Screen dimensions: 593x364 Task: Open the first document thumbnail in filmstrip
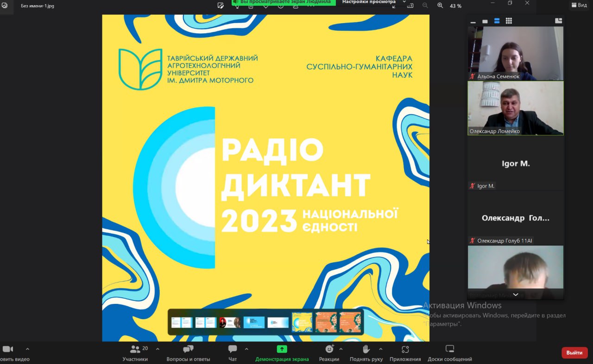click(182, 322)
